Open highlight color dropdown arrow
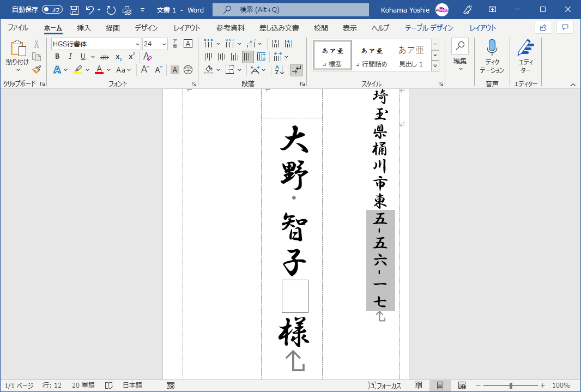Screen dimensions: 581x392 pos(87,70)
